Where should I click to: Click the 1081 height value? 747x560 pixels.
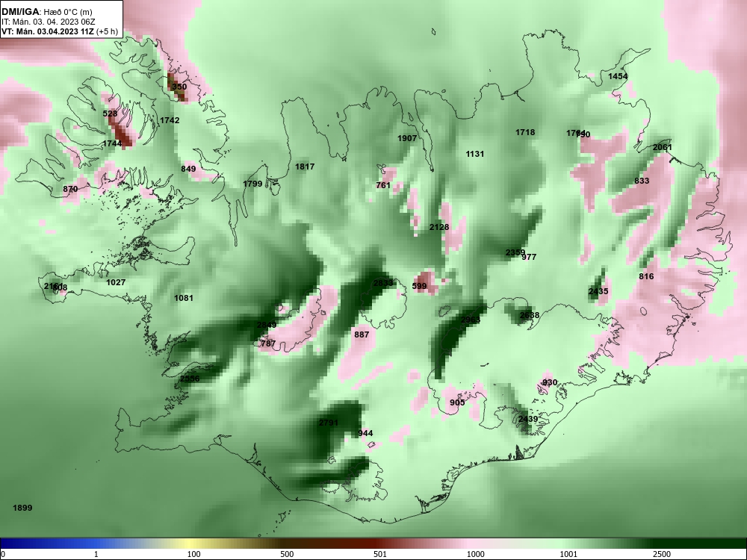click(184, 298)
